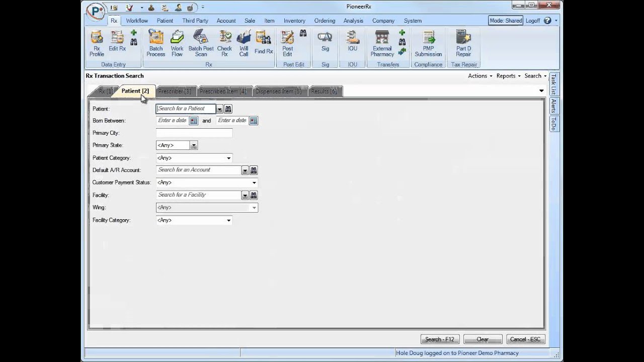Click the Search - F12 button
Viewport: 644px width, 362px height.
[440, 339]
